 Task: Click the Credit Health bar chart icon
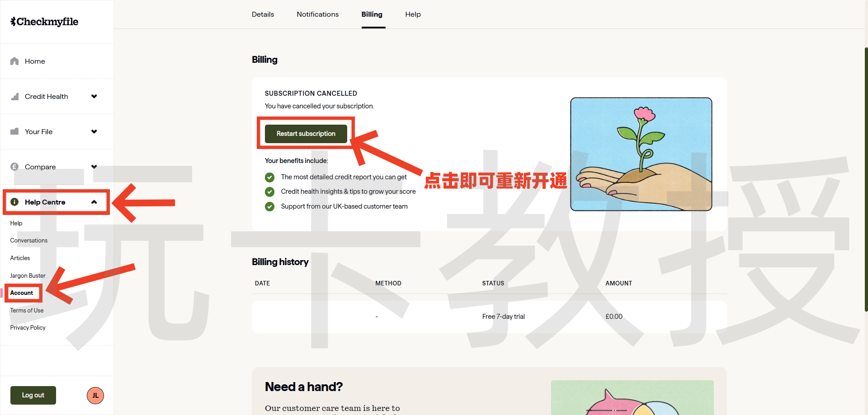tap(14, 97)
